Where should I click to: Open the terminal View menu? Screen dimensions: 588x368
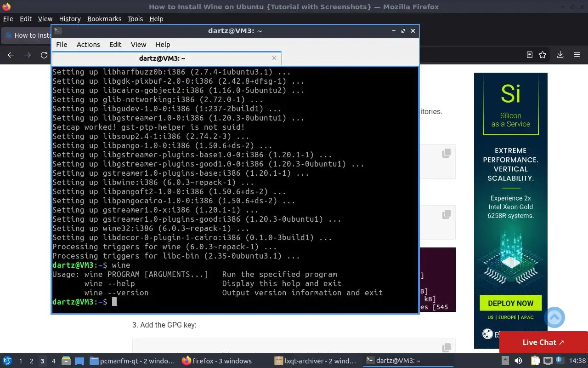pyautogui.click(x=138, y=45)
